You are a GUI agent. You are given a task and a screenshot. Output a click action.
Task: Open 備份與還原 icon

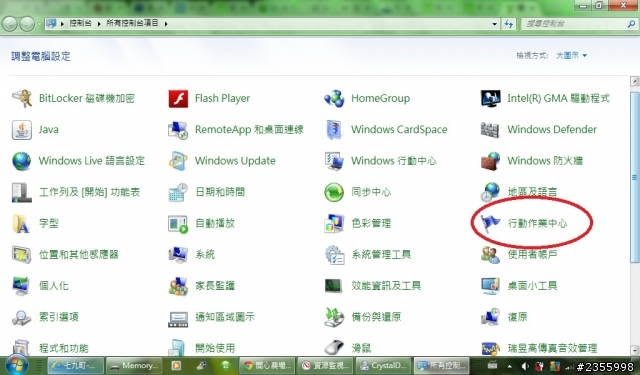[x=334, y=317]
